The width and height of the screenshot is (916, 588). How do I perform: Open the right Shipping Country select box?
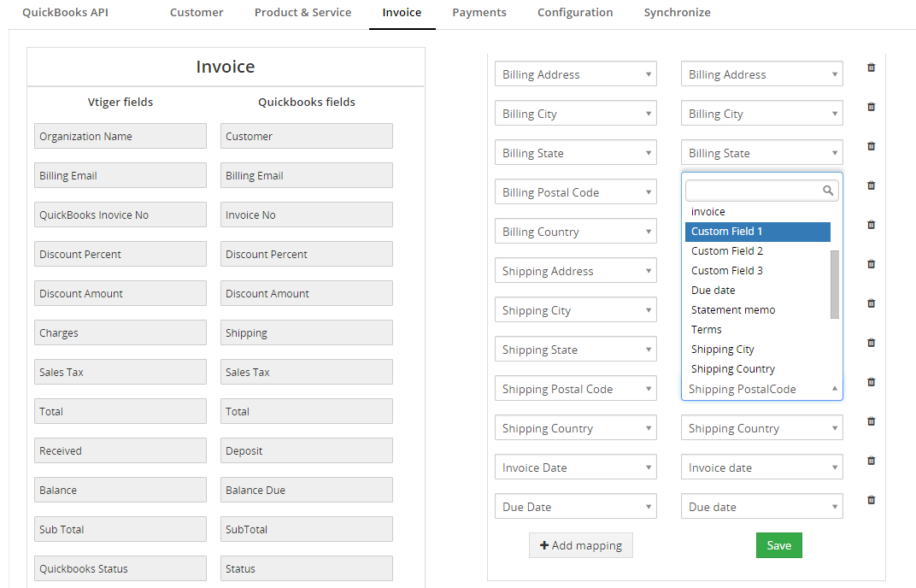pos(762,428)
